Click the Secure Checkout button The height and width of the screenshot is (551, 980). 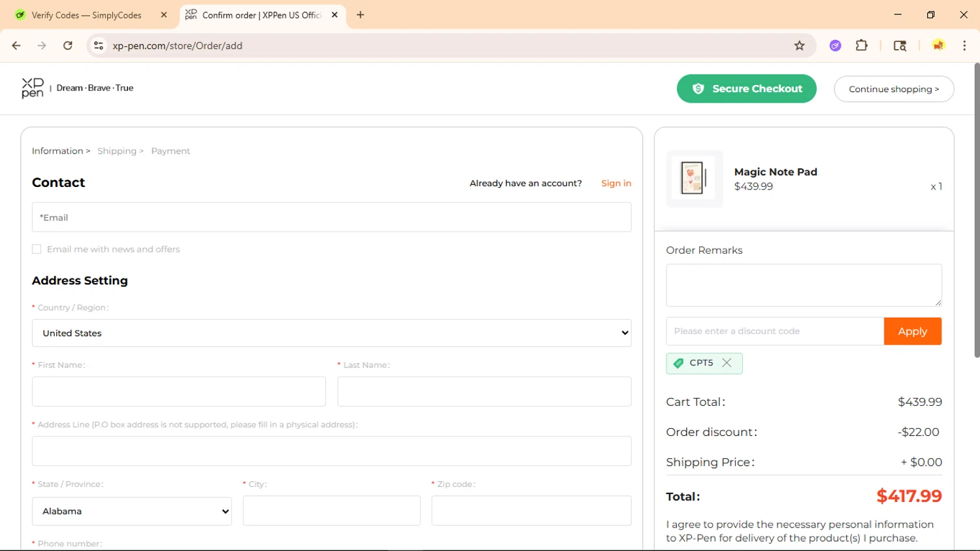point(746,89)
